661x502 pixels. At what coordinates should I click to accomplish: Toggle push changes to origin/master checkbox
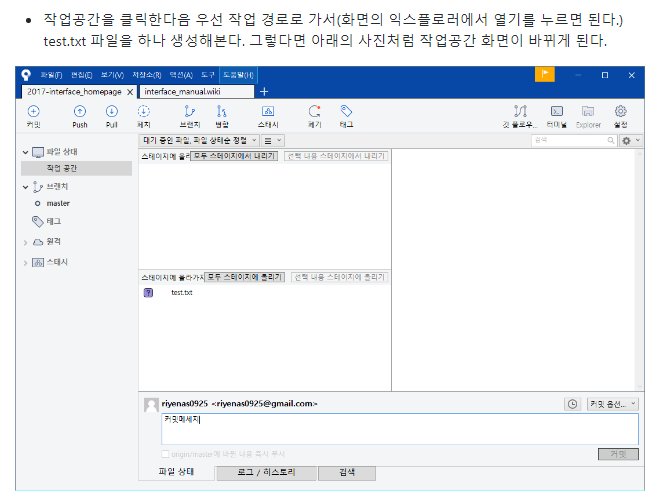tap(165, 454)
